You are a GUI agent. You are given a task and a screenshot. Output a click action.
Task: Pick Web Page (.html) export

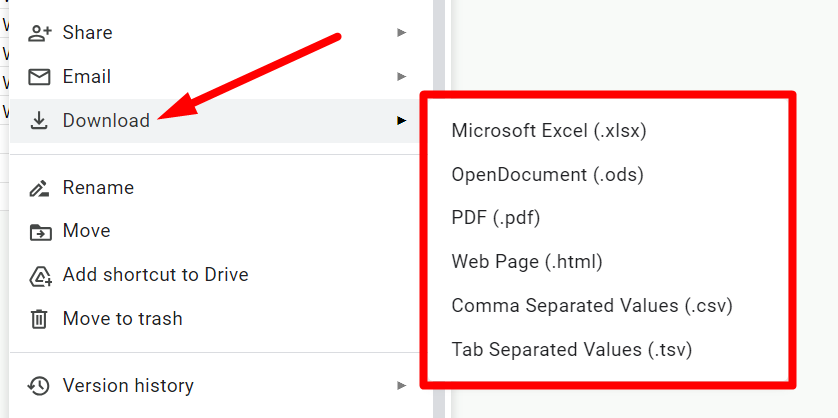tap(527, 262)
